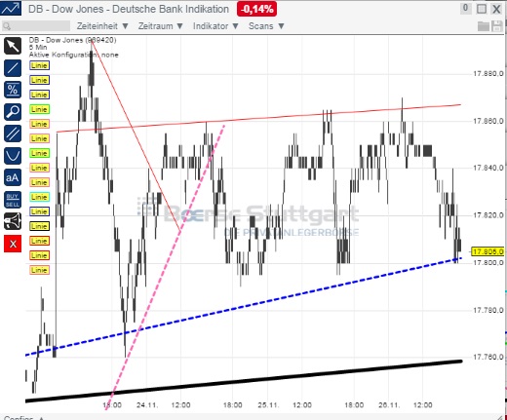
Task: Click the 26.11. date axis label
Action: (x=389, y=405)
